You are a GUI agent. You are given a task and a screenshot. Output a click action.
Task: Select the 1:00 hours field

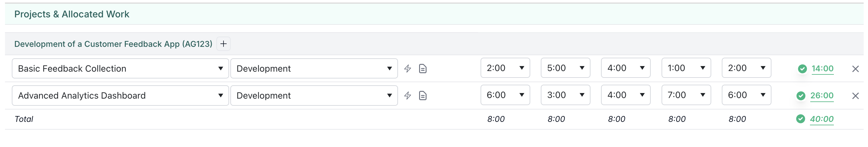tap(686, 68)
